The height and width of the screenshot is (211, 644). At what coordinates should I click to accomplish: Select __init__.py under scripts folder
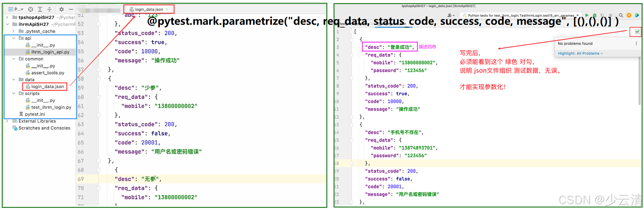point(40,100)
